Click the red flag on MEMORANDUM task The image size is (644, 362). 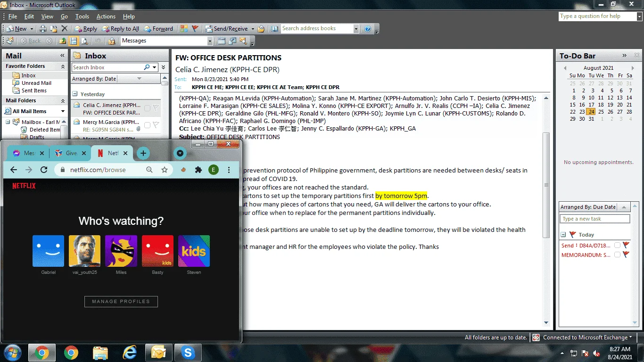click(626, 255)
